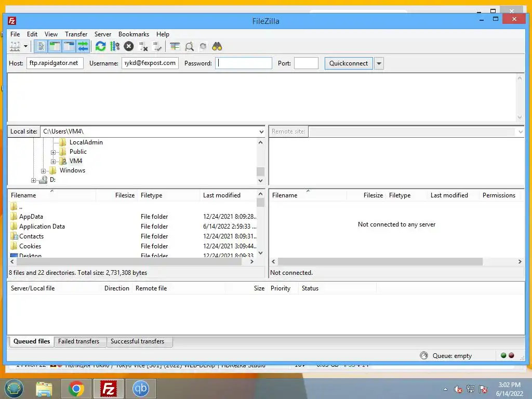Screen dimensions: 532x399
Task: Expand the D: drive tree node
Action: (x=33, y=180)
